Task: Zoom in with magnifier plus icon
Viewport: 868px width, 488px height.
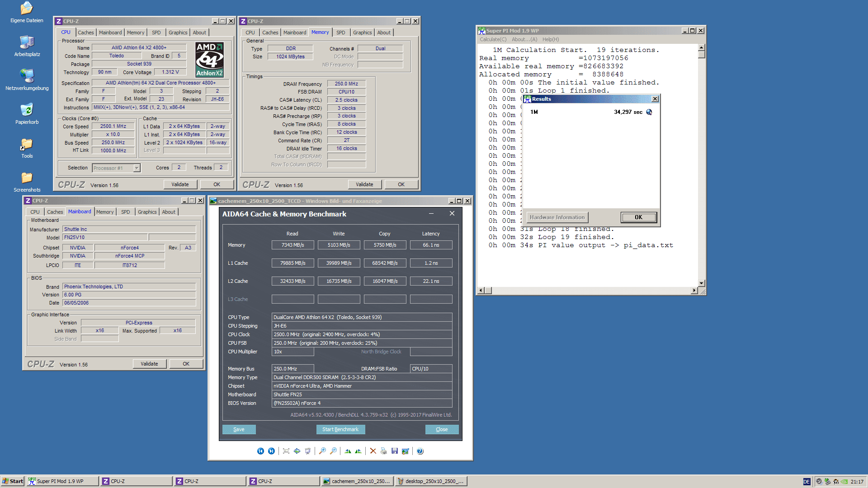Action: pyautogui.click(x=322, y=451)
